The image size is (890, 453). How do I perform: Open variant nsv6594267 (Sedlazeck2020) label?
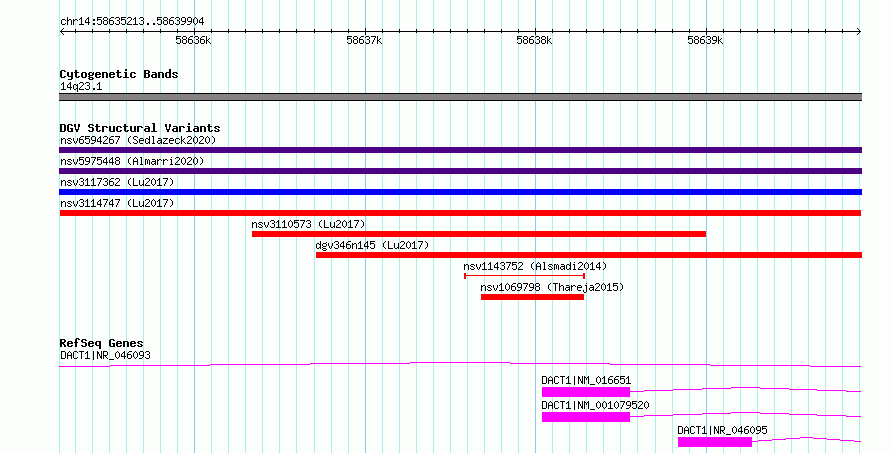(x=138, y=140)
